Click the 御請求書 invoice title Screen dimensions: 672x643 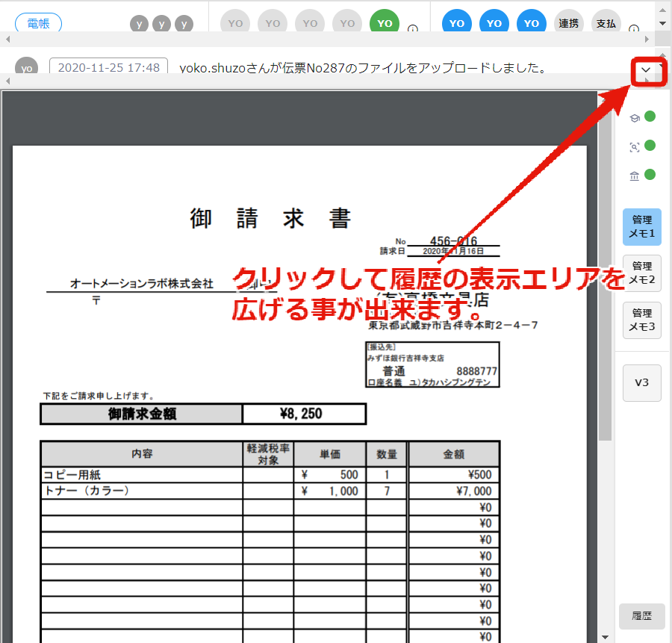[271, 218]
